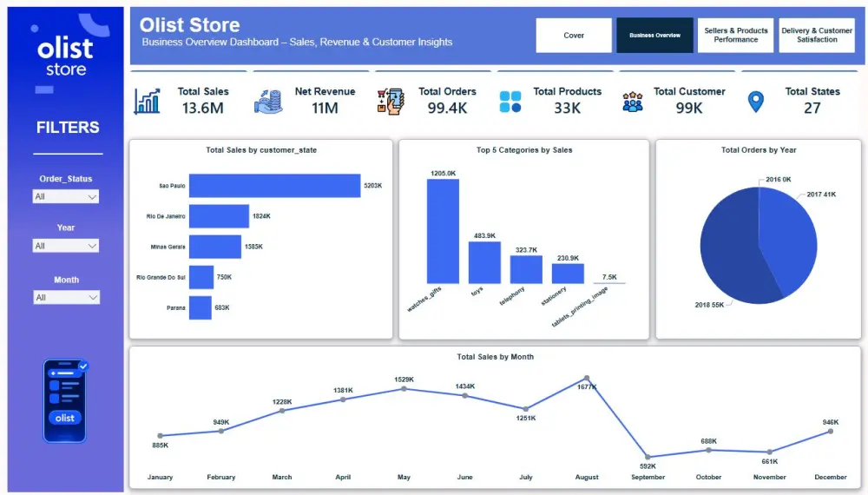The width and height of the screenshot is (868, 495).
Task: Open Sellers & Products Performance page
Action: coord(736,36)
